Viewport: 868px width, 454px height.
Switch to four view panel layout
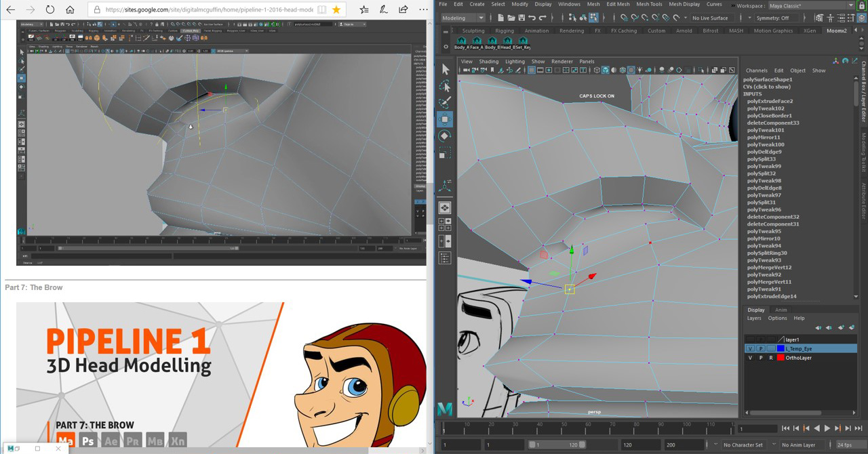pyautogui.click(x=445, y=224)
